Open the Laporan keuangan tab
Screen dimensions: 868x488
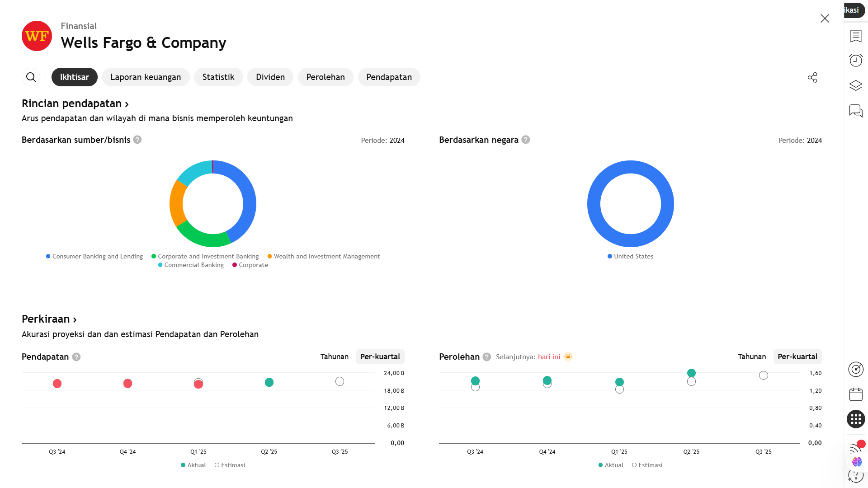146,77
